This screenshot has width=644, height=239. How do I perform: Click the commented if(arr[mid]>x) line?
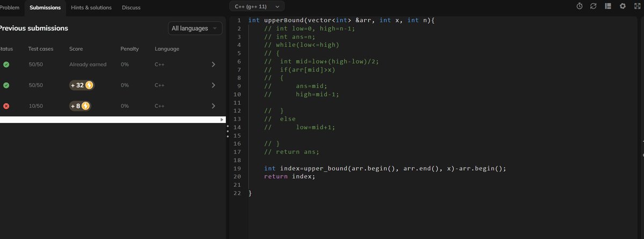[299, 69]
